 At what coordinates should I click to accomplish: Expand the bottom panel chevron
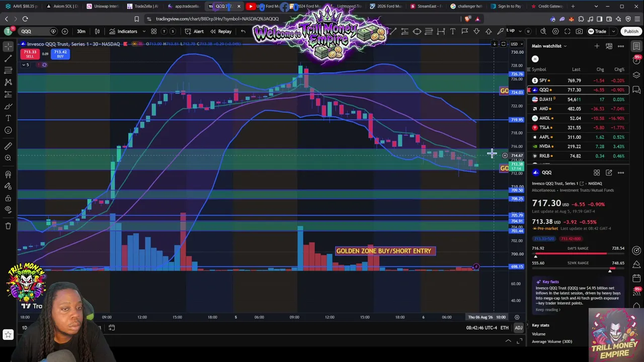click(508, 341)
